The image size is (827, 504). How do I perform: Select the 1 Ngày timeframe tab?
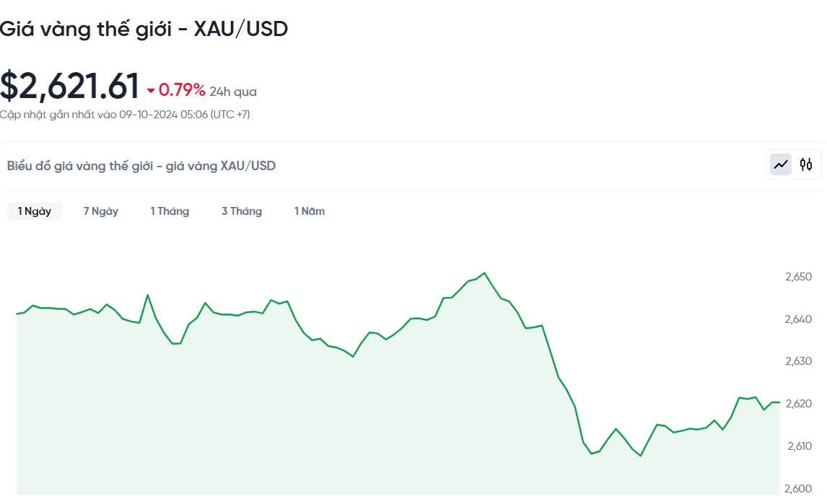click(x=35, y=211)
